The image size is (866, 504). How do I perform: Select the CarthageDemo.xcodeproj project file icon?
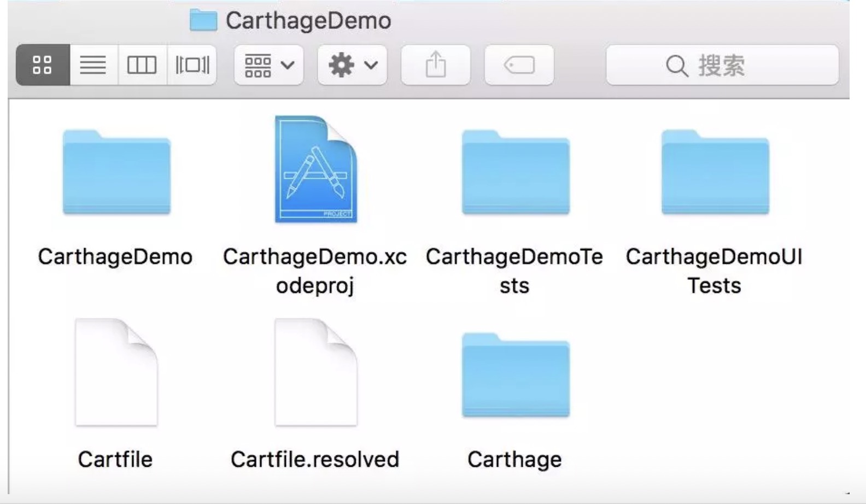point(316,169)
